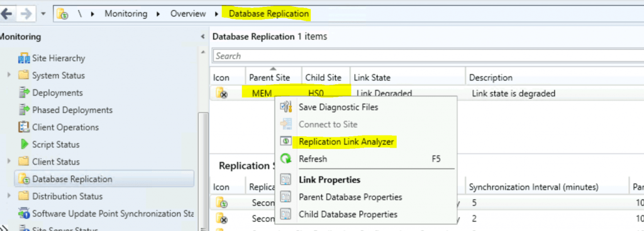The width and height of the screenshot is (644, 231).
Task: Click the row icon with interval 5
Action: 221,203
